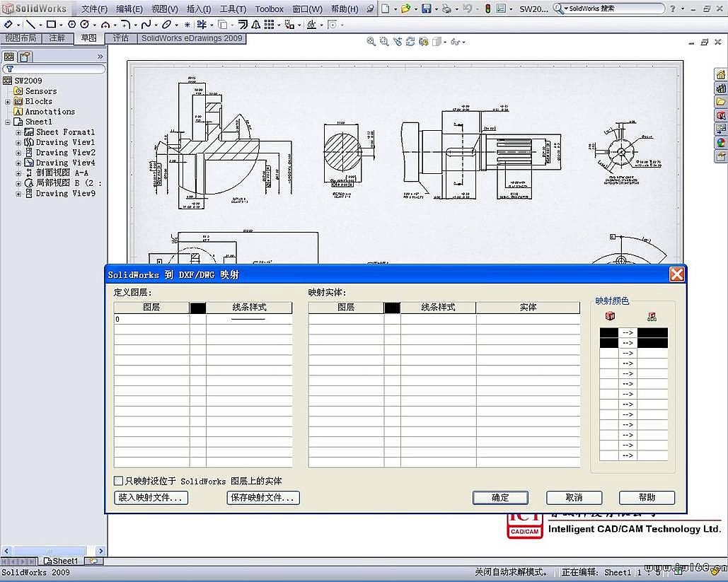Open the Toolbox menu
This screenshot has height=582, width=728.
point(270,8)
